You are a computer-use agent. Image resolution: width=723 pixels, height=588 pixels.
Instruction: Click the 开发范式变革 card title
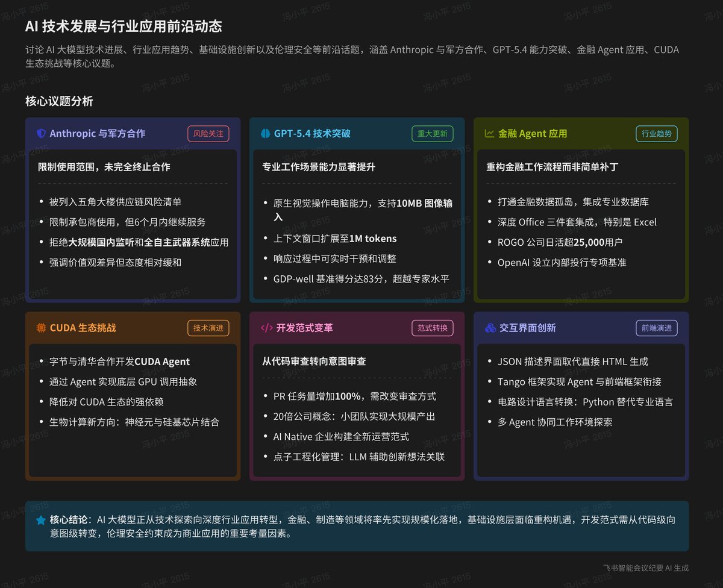point(305,328)
